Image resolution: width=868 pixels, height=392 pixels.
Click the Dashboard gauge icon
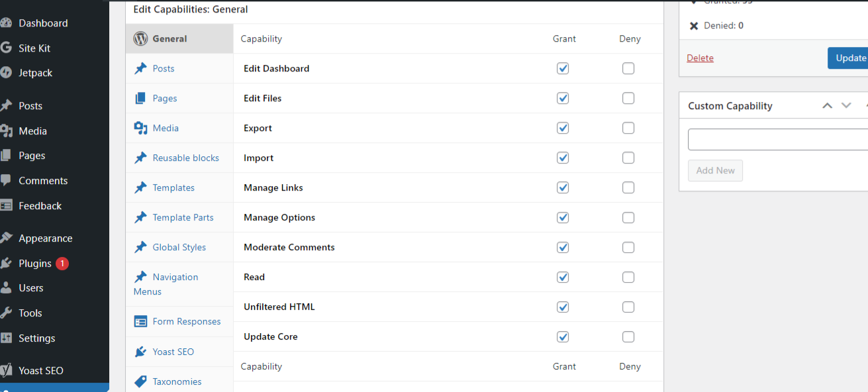click(6, 23)
